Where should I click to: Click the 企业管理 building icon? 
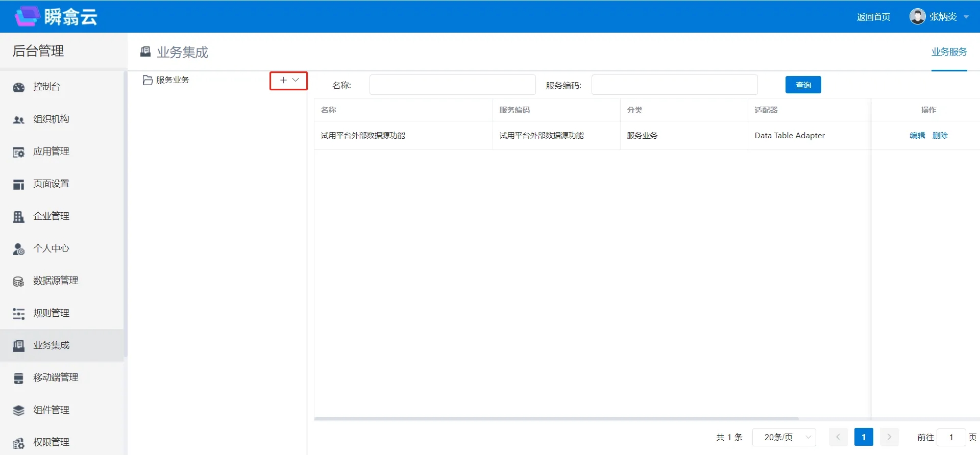point(18,217)
